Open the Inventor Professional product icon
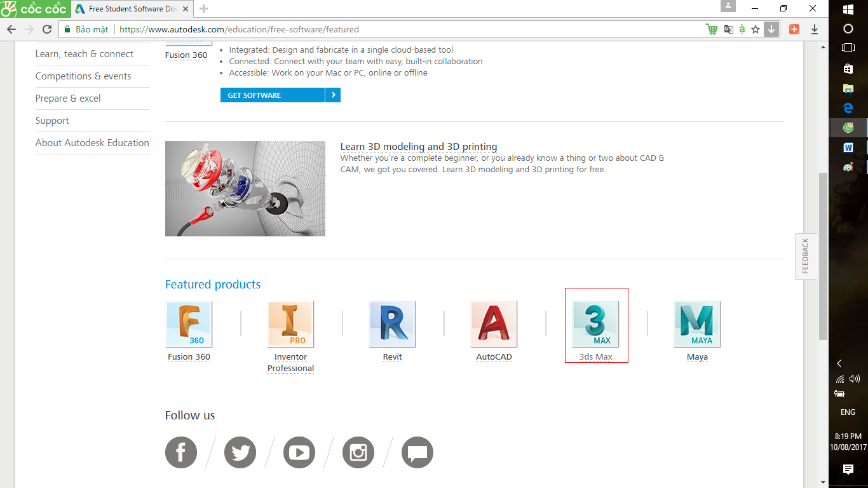Image resolution: width=868 pixels, height=488 pixels. pos(290,324)
